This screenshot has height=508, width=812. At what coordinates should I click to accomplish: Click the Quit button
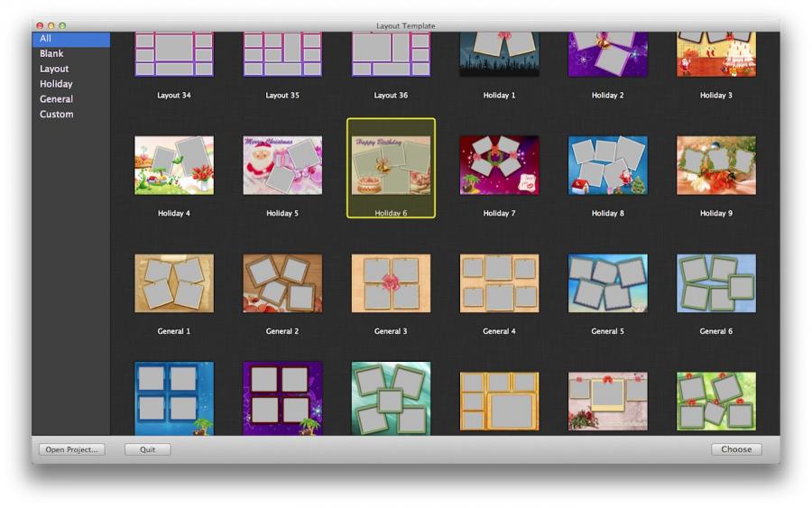[x=148, y=449]
